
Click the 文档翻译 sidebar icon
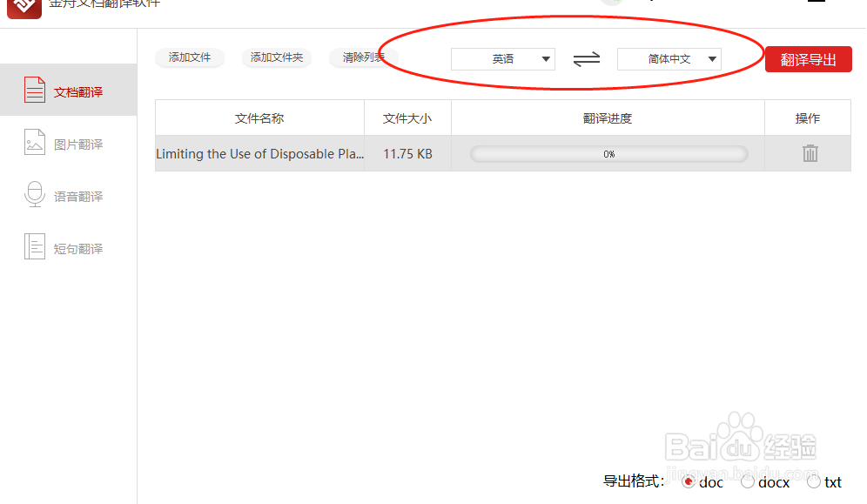(x=35, y=89)
